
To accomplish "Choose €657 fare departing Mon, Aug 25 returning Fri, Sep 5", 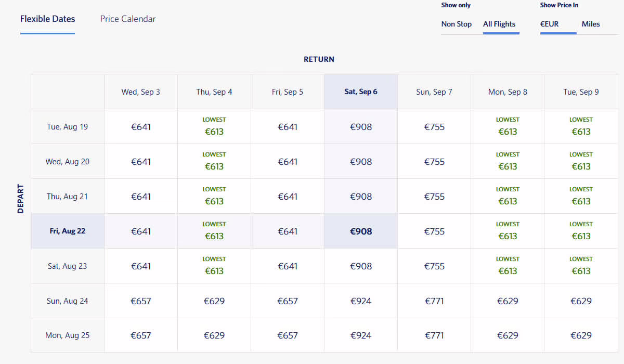I will tap(288, 335).
